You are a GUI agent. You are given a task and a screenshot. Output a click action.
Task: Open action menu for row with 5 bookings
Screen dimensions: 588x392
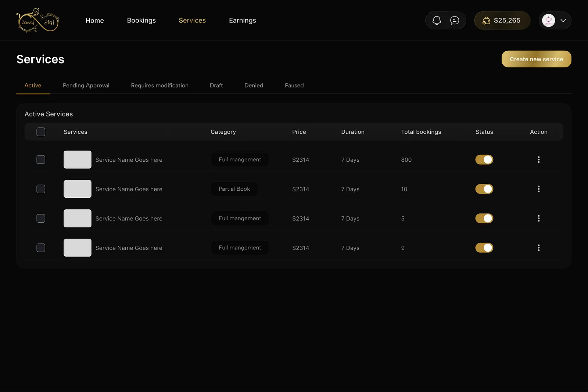click(x=539, y=218)
